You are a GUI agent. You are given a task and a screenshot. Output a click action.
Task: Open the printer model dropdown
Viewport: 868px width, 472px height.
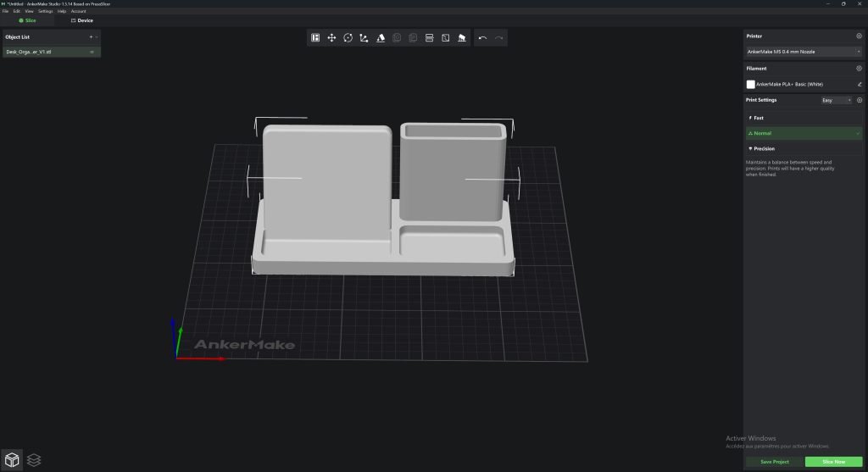pyautogui.click(x=804, y=52)
